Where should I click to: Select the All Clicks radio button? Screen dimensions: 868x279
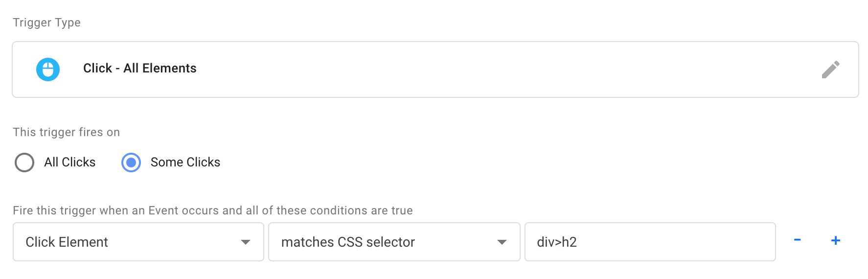pos(24,163)
